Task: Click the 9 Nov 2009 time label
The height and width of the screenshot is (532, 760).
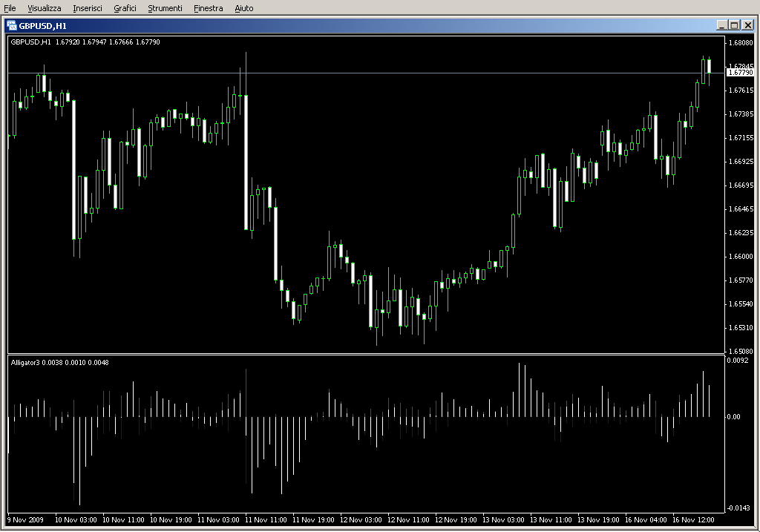Action: click(26, 520)
